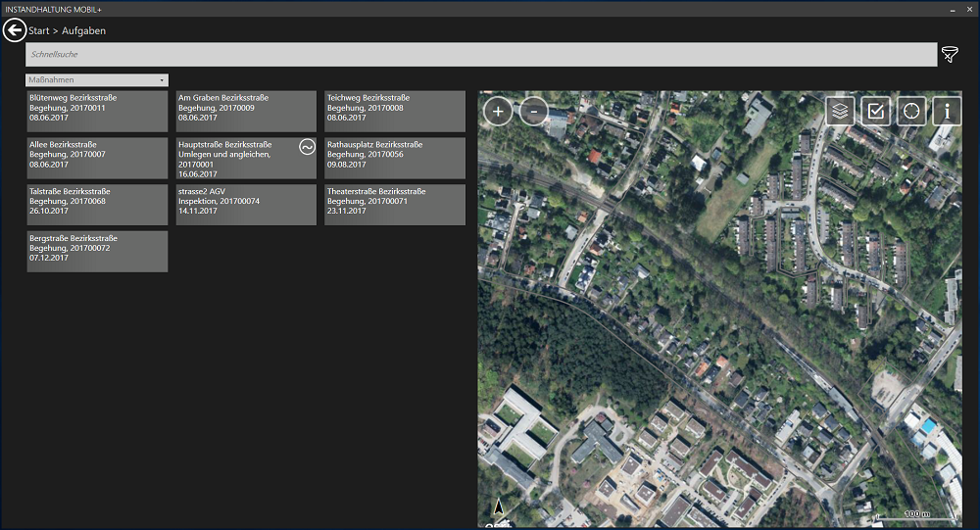Click in the Schnellsuche search field

click(x=480, y=55)
